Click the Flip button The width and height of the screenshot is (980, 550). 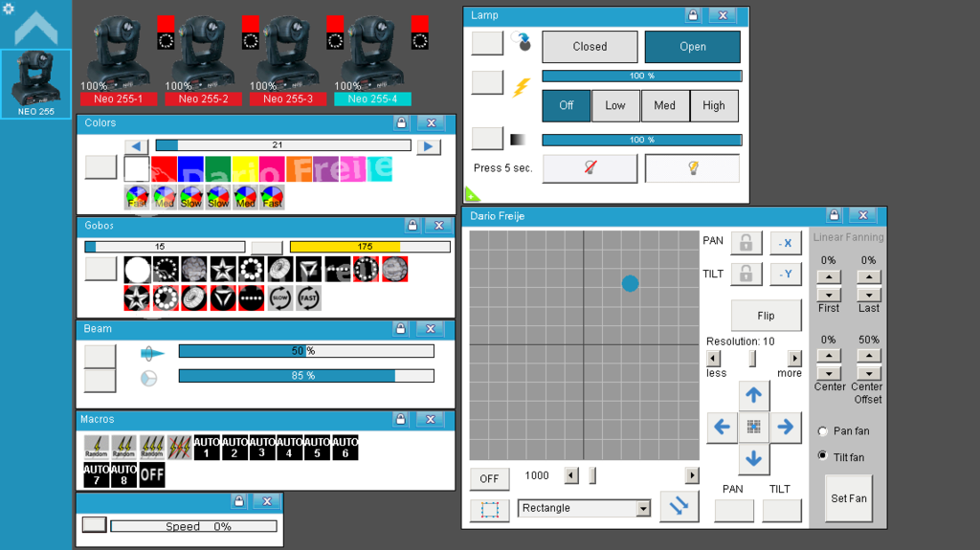point(767,316)
